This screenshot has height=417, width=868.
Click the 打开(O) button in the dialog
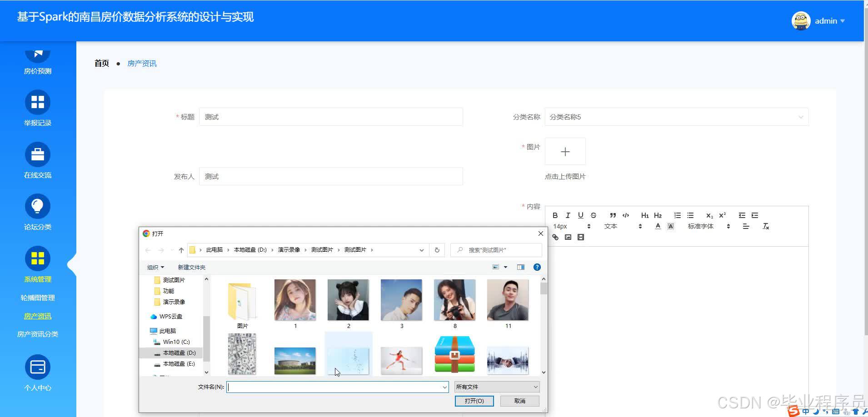click(x=474, y=401)
